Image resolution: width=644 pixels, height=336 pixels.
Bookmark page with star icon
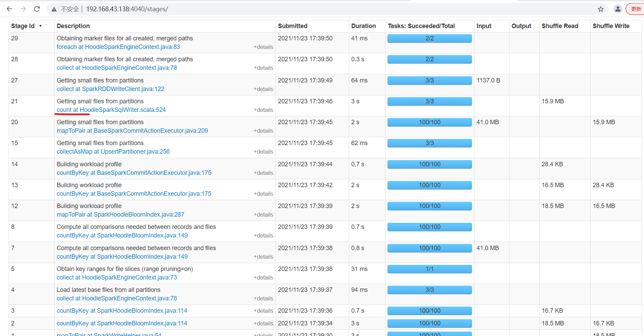tap(600, 9)
